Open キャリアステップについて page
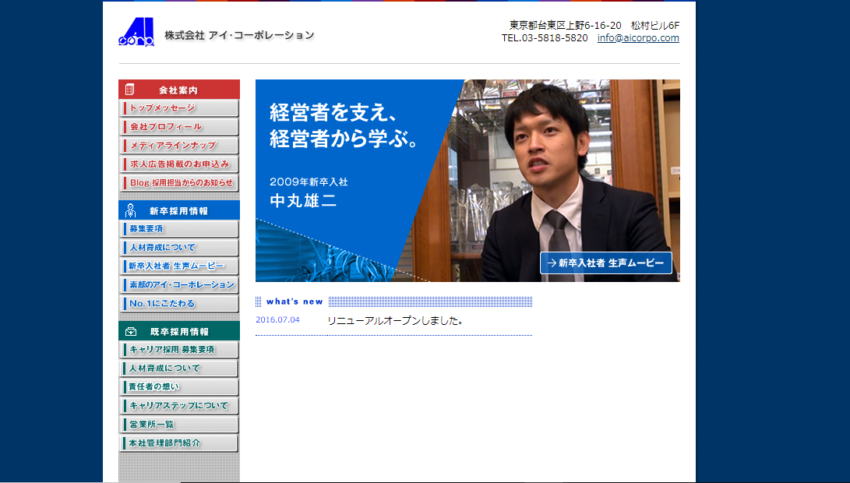 pos(178,405)
